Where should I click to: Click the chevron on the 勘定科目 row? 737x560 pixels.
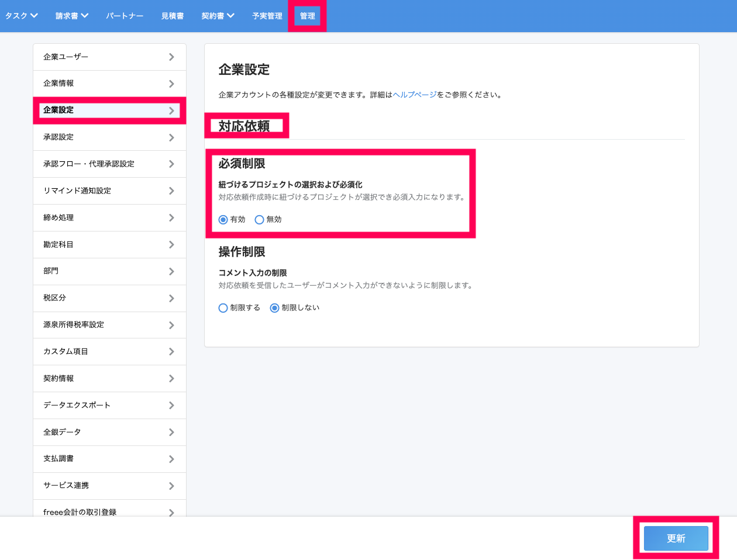pos(171,245)
